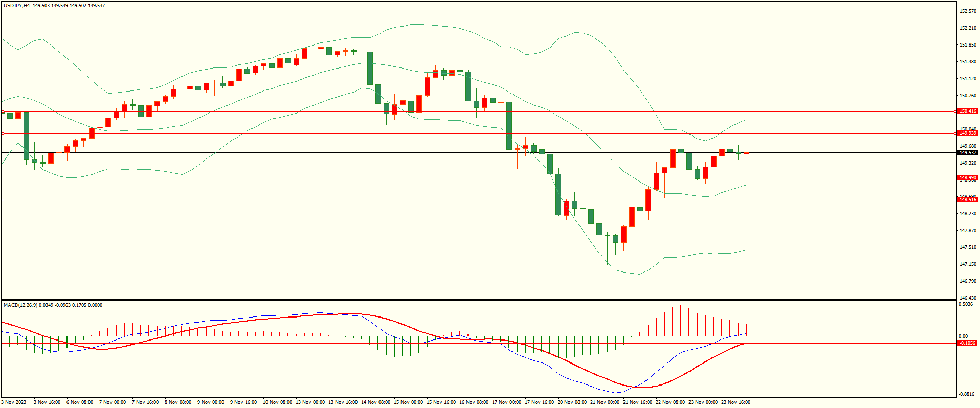
Task: Click the red -0.1056 MACD value label
Action: (x=968, y=343)
